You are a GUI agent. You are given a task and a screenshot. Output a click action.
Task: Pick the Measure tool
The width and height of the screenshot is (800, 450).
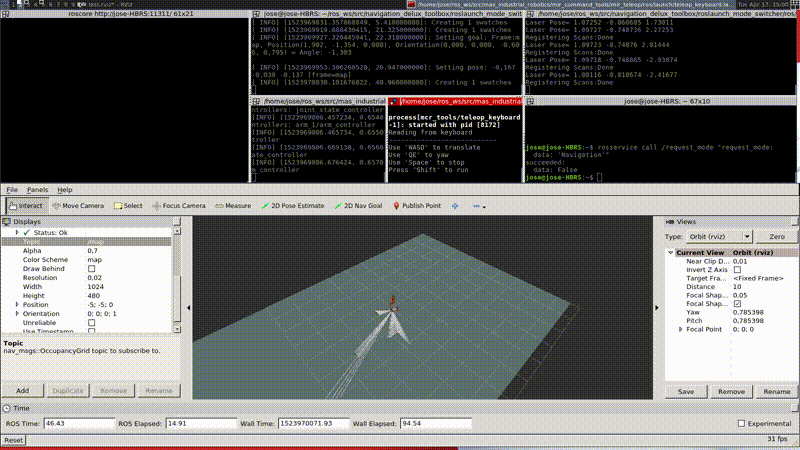pos(233,206)
